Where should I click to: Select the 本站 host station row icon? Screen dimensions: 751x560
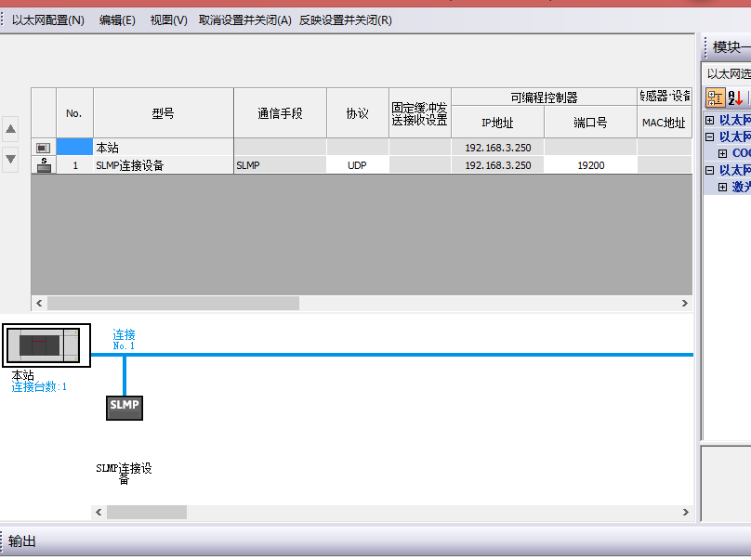click(x=44, y=148)
